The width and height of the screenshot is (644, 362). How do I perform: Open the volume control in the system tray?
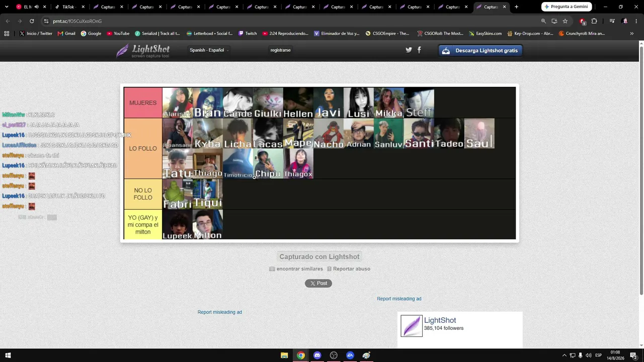589,355
